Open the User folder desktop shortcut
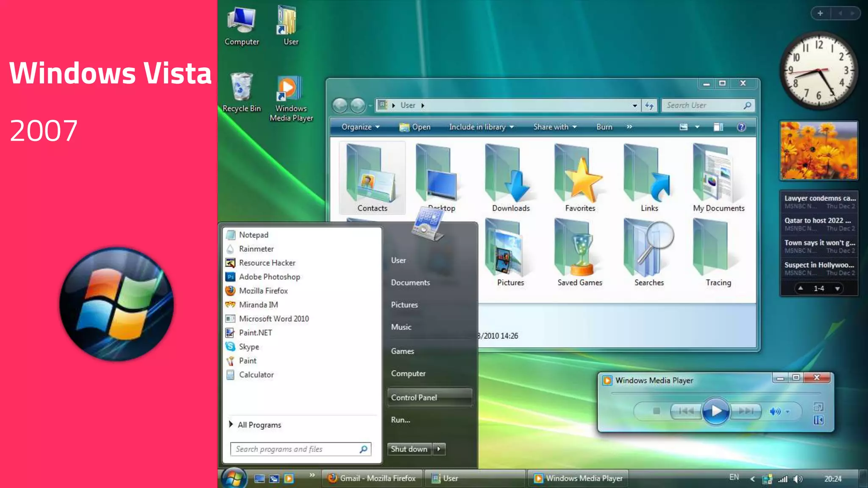The image size is (868, 488). point(290,26)
